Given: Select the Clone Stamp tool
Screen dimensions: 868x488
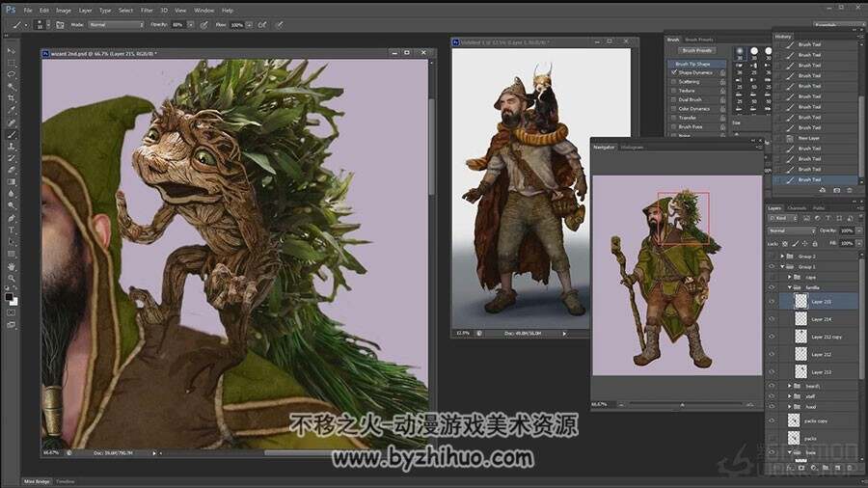Looking at the screenshot, I should (11, 147).
